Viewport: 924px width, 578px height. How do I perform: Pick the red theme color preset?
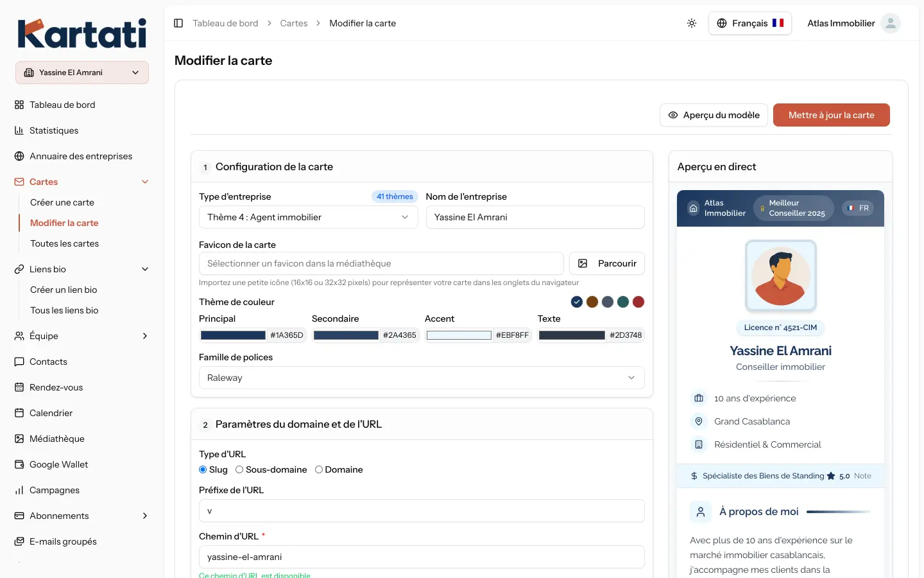point(638,302)
